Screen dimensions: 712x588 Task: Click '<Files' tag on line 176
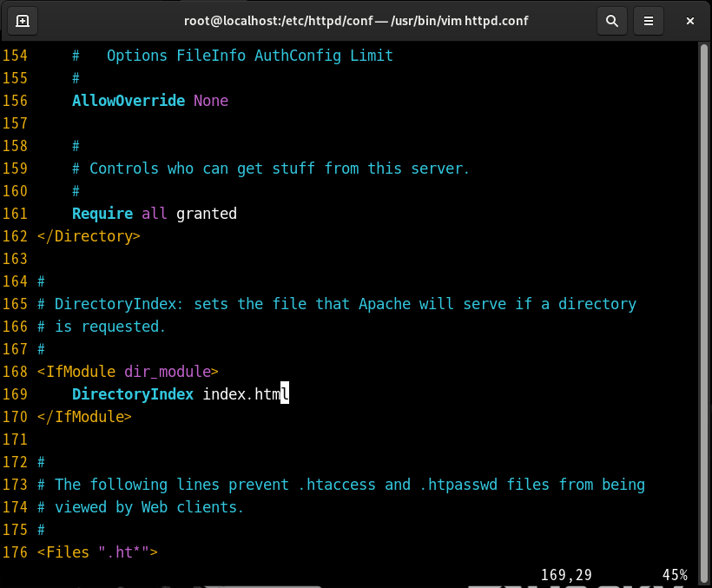(63, 552)
